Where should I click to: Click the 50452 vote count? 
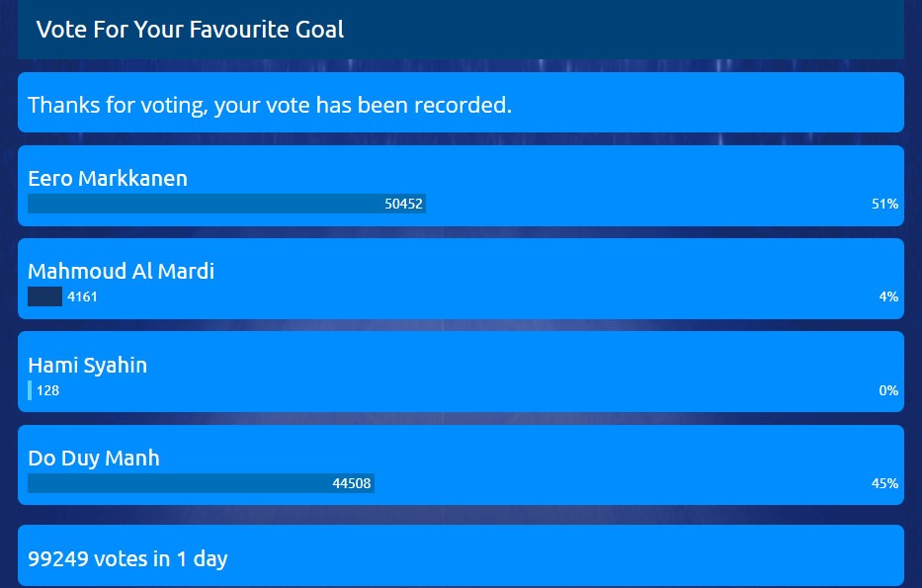[x=403, y=205]
